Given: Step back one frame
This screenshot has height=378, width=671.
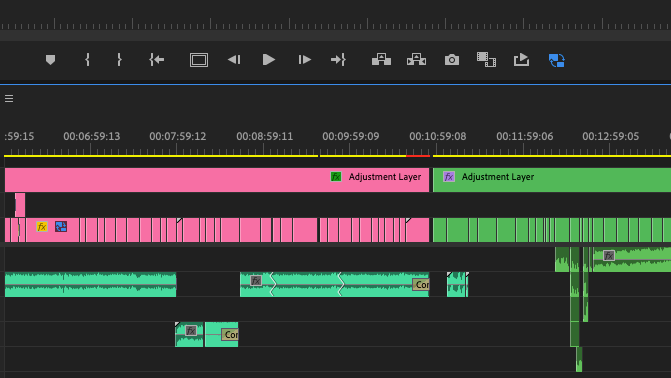Looking at the screenshot, I should (234, 60).
